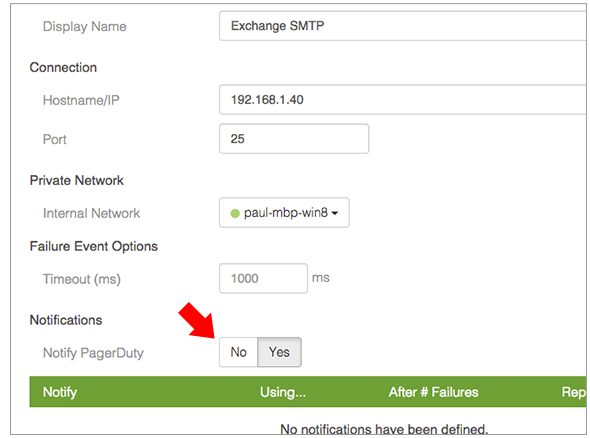Click the red arrow annotation pointer

pyautogui.click(x=197, y=320)
